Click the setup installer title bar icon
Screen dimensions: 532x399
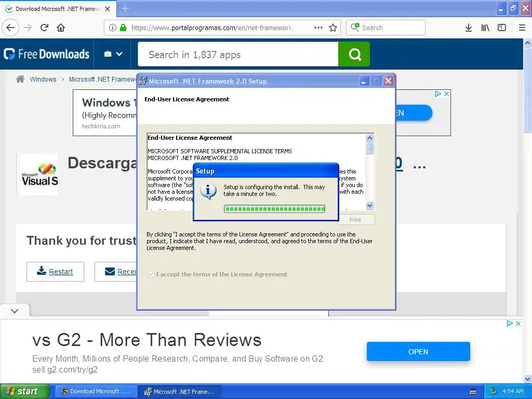(143, 81)
